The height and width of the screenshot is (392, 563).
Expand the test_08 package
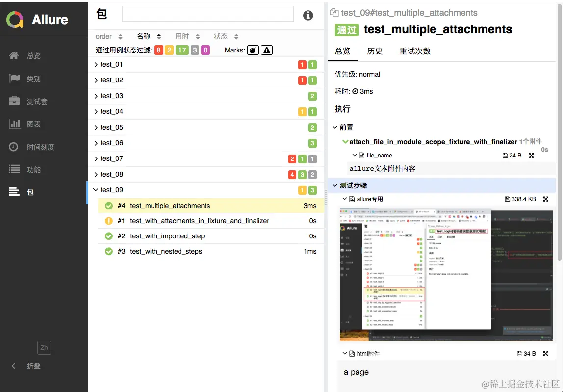(x=206, y=174)
